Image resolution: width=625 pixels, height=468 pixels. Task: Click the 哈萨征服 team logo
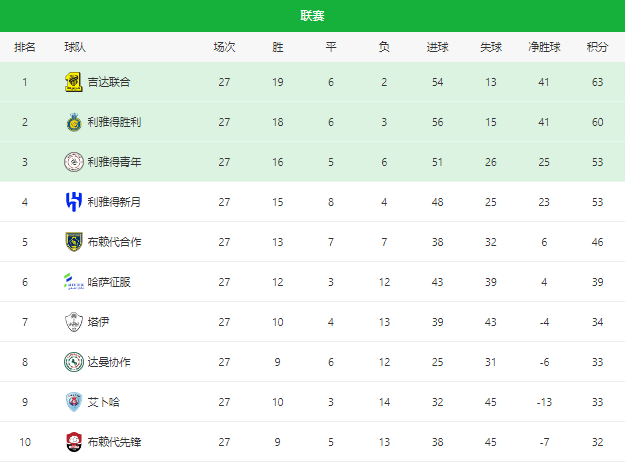click(x=74, y=282)
